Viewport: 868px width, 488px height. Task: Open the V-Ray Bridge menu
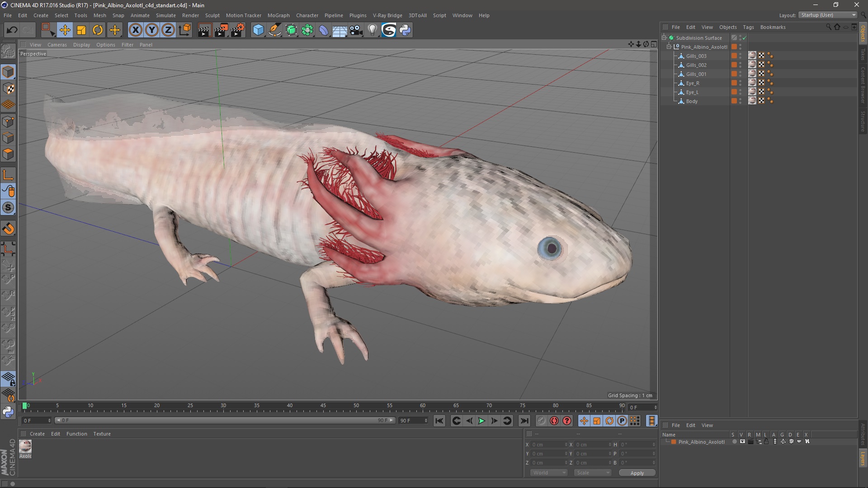point(387,15)
